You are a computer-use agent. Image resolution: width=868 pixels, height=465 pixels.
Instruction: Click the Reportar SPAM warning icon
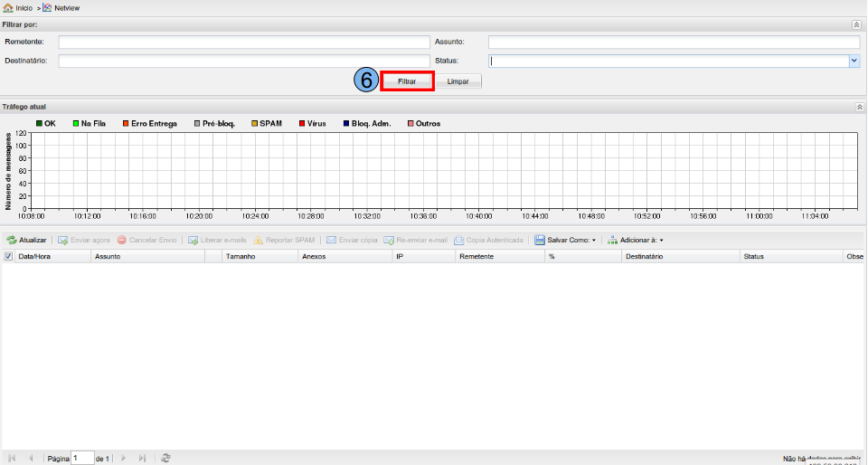click(x=258, y=241)
